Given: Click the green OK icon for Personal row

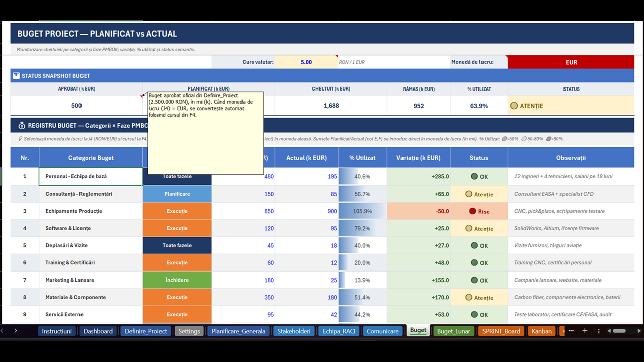Looking at the screenshot, I should 474,176.
